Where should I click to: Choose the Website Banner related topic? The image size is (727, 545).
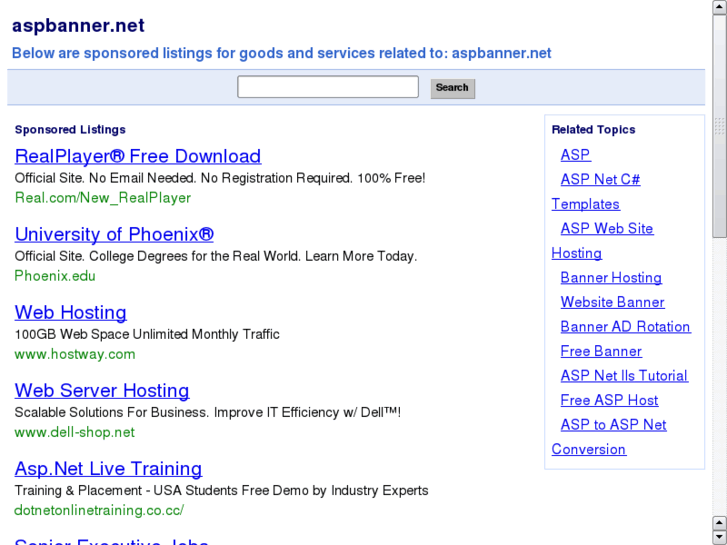pyautogui.click(x=612, y=302)
